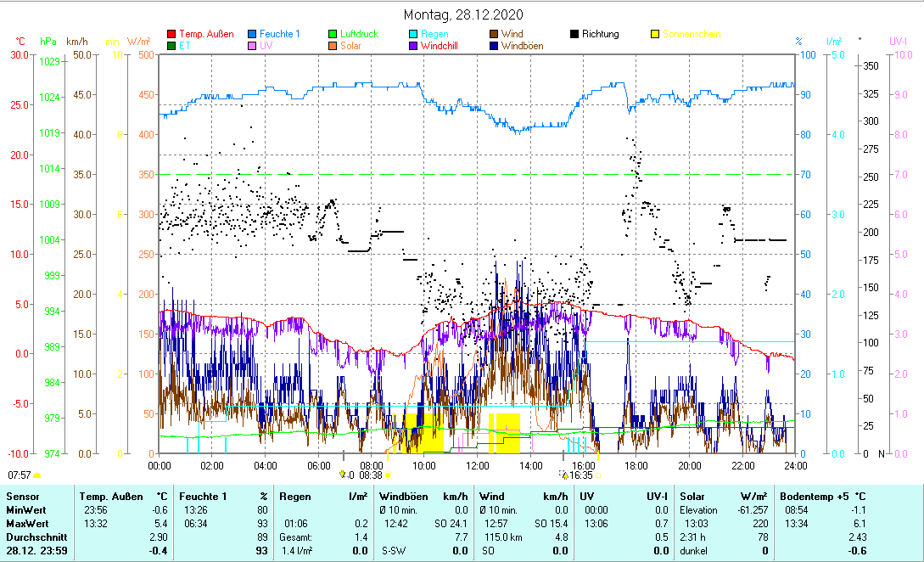Click the sunrise marker at 08:38
The image size is (924, 562).
click(371, 475)
